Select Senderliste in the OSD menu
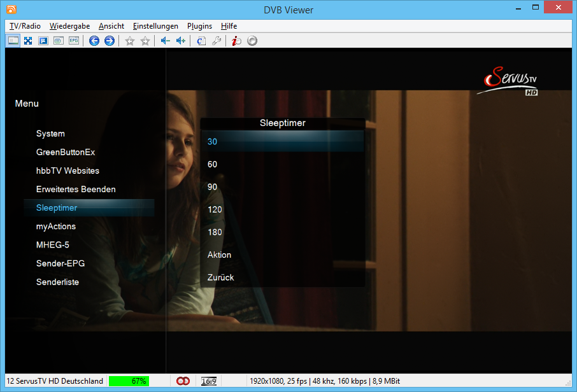Viewport: 577px width, 392px height. [x=57, y=282]
